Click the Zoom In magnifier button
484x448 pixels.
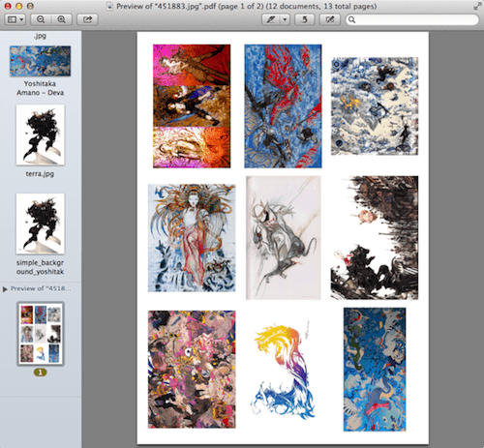[x=61, y=19]
